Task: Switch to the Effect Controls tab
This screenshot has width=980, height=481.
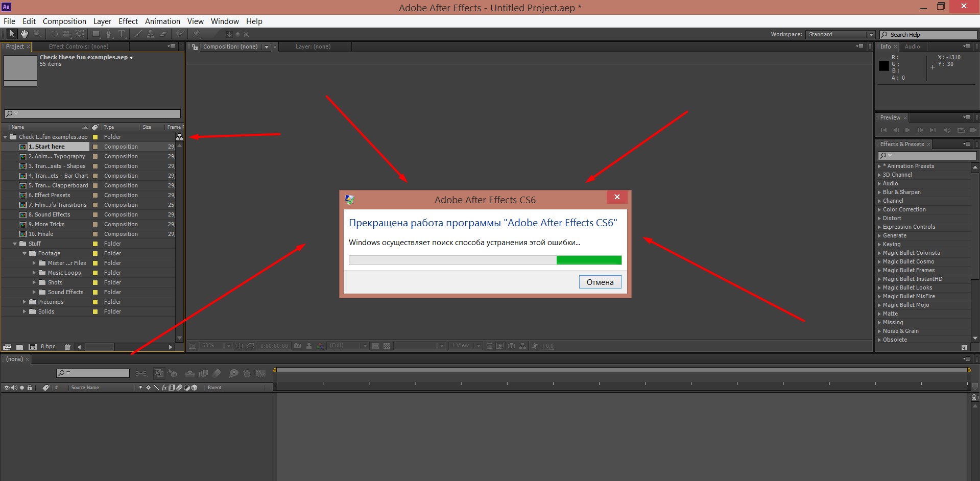Action: pos(79,46)
